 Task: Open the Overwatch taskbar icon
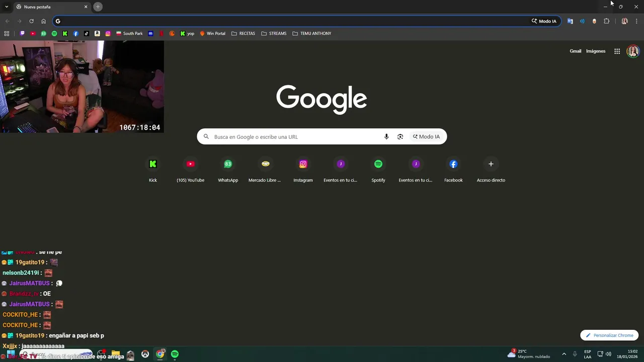click(x=145, y=354)
